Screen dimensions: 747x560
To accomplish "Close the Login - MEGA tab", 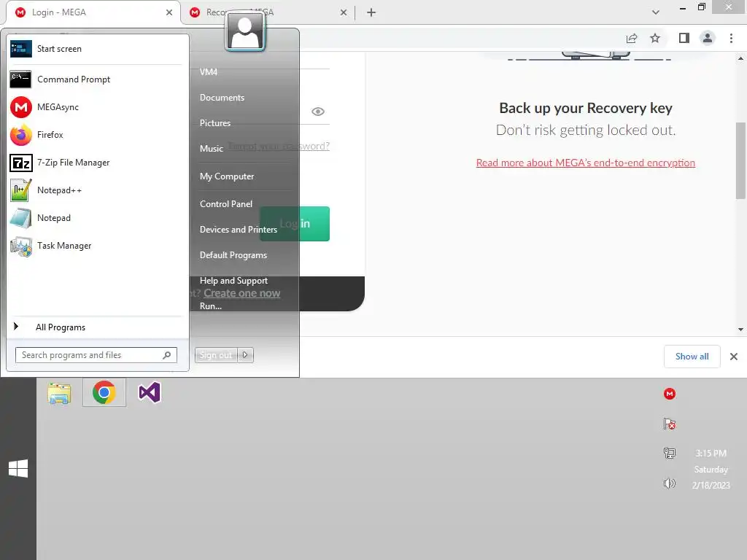I will pyautogui.click(x=169, y=12).
